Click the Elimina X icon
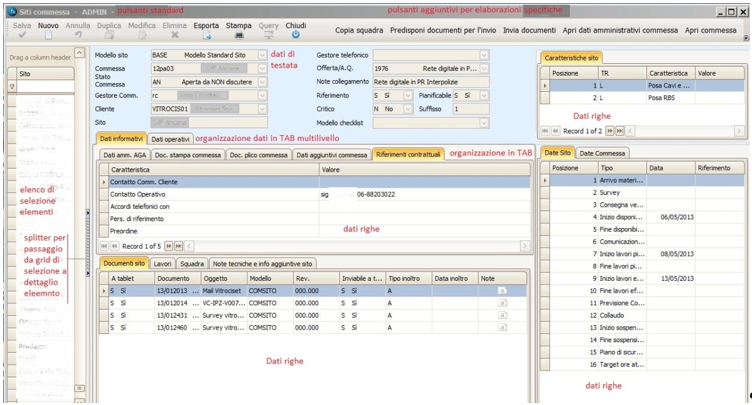The width and height of the screenshot is (752, 405). pyautogui.click(x=175, y=35)
